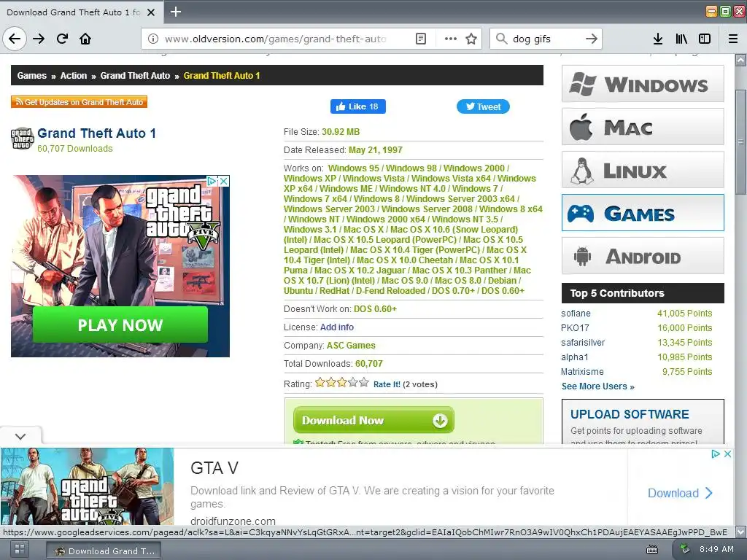Viewport: 747px width, 560px height.
Task: Open the taskbar start menu button
Action: click(20, 549)
